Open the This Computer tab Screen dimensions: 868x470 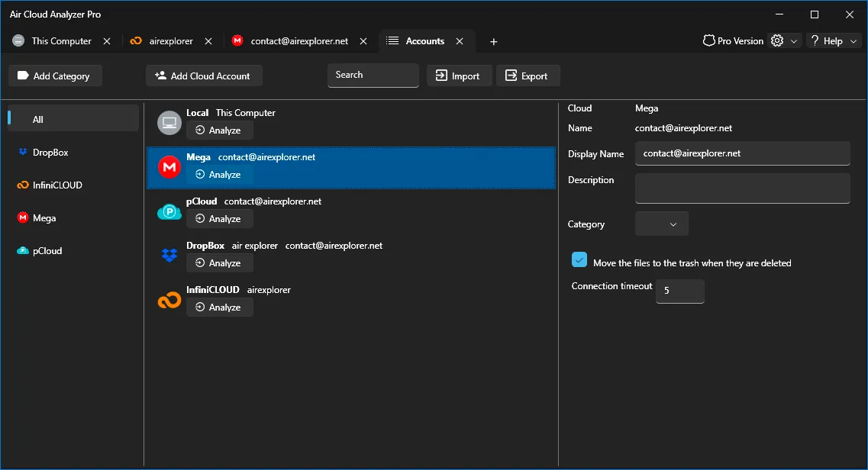click(x=61, y=41)
